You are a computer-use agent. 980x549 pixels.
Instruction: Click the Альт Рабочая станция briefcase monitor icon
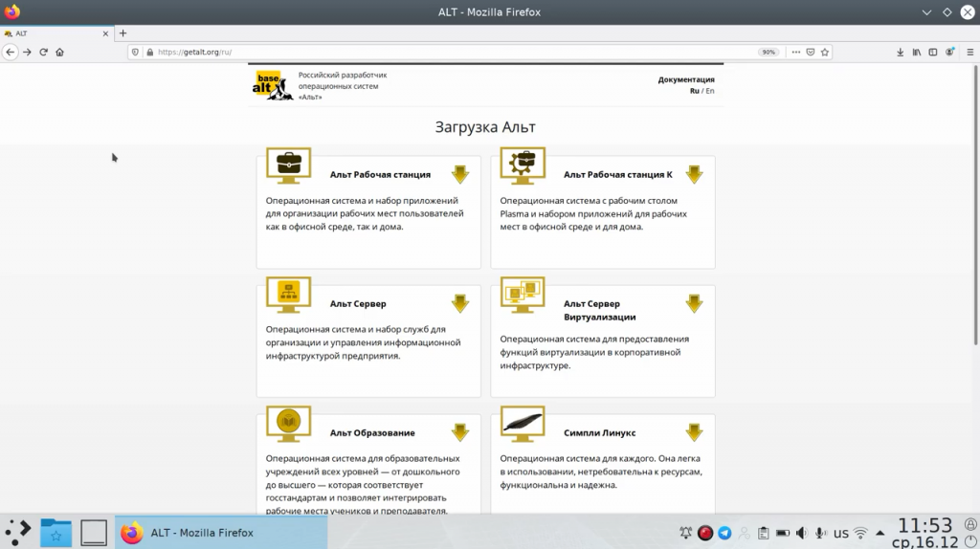pos(289,165)
